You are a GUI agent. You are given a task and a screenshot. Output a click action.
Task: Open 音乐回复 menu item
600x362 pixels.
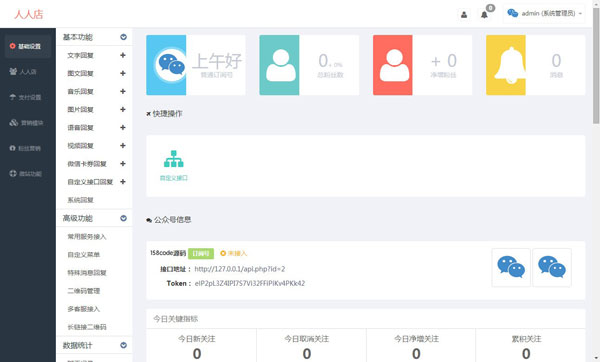[80, 91]
